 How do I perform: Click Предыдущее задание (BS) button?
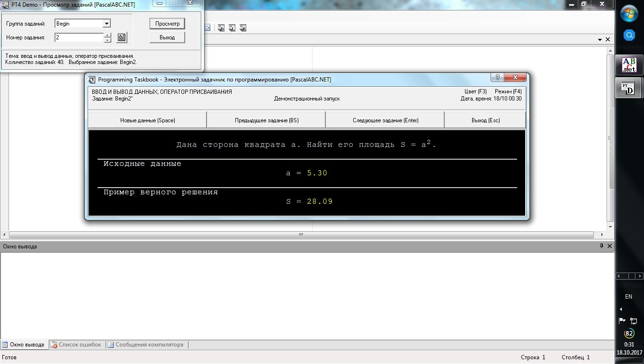coord(267,120)
